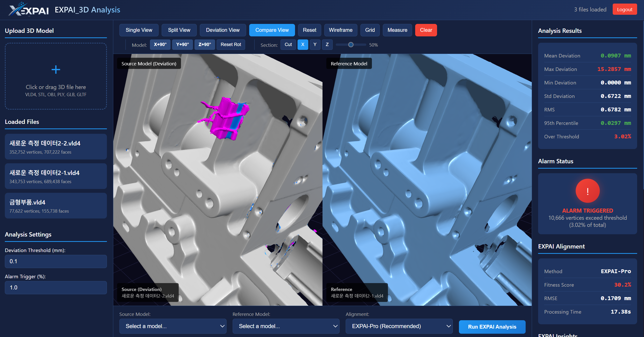Toggle the Grid display
644x337 pixels.
point(370,30)
